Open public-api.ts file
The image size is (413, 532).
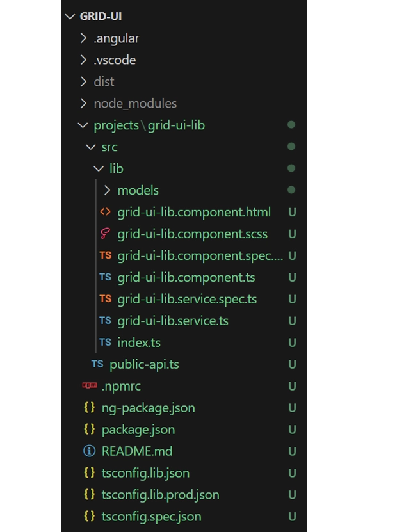click(145, 364)
